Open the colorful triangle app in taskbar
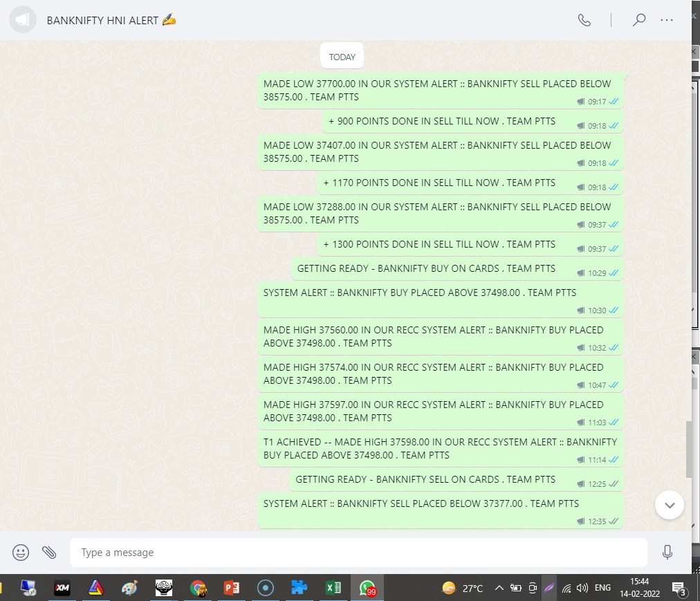The width and height of the screenshot is (700, 601). click(96, 588)
